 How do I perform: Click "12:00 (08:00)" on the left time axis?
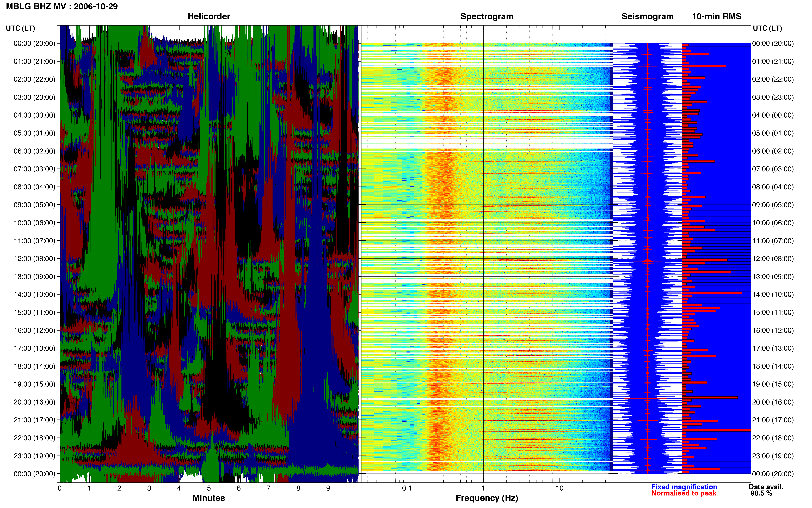pyautogui.click(x=34, y=259)
